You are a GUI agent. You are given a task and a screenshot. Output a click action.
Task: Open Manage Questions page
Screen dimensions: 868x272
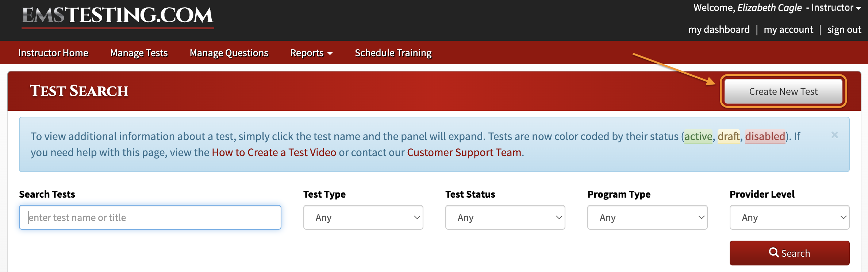pyautogui.click(x=229, y=53)
